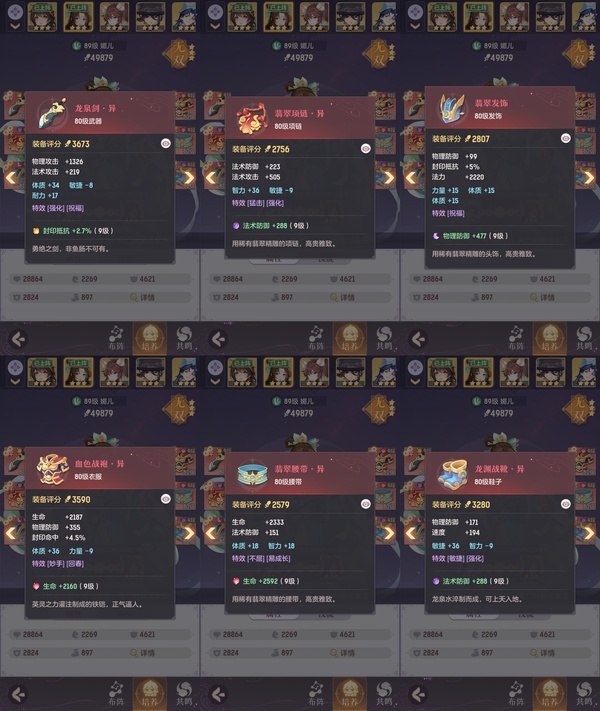Open 详情 stats link under 翡翠项链 panel
The width and height of the screenshot is (600, 711).
[344, 297]
